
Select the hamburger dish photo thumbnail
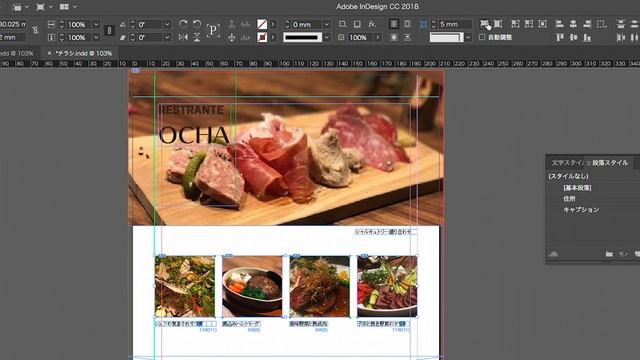point(252,286)
